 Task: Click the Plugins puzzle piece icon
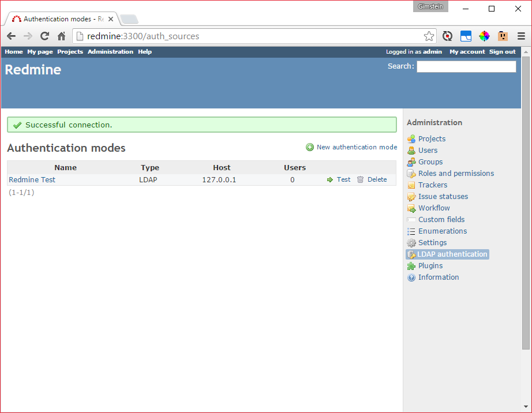411,266
